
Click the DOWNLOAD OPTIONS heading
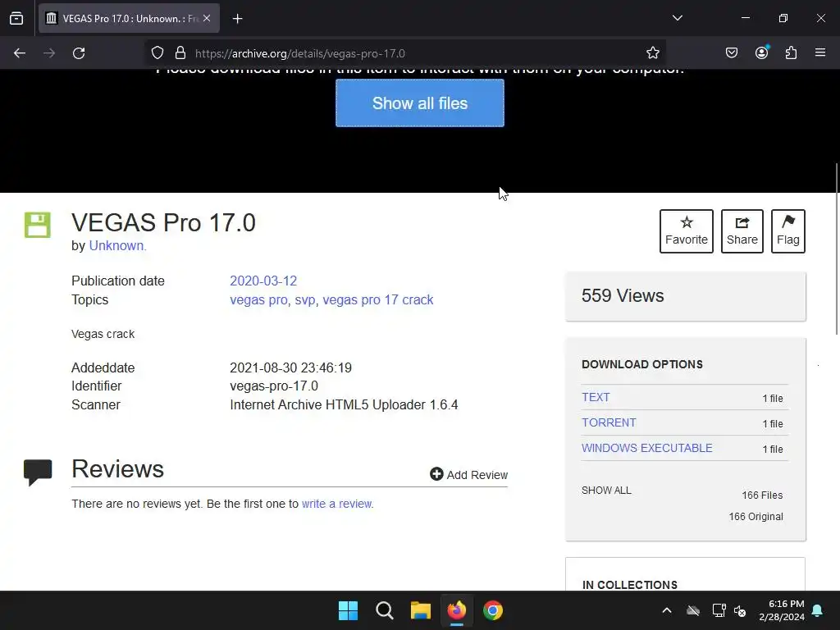641,364
